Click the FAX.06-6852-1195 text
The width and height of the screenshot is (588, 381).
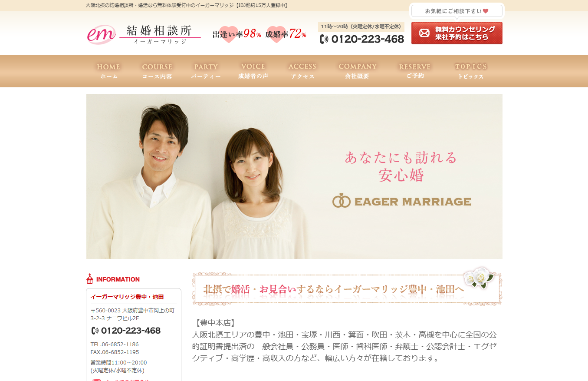115,352
